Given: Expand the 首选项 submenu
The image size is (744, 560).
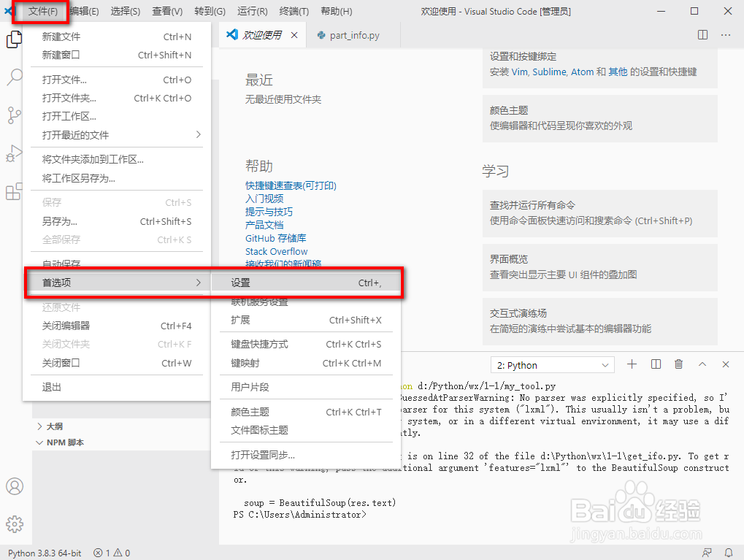Looking at the screenshot, I should click(117, 283).
